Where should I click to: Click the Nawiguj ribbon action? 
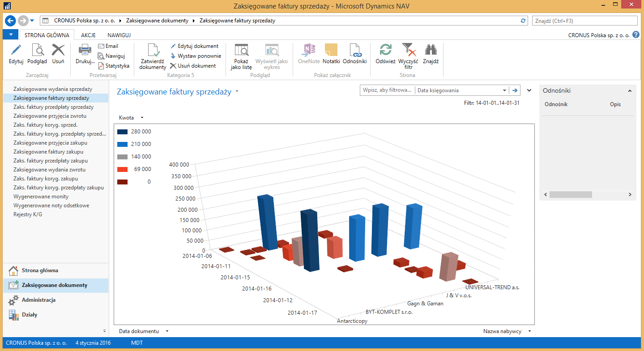click(111, 56)
